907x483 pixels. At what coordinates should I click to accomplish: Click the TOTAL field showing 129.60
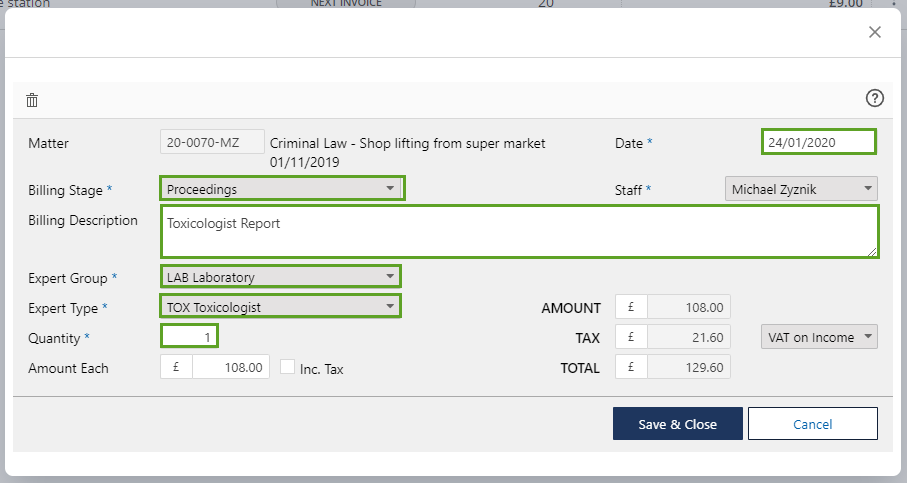(688, 367)
